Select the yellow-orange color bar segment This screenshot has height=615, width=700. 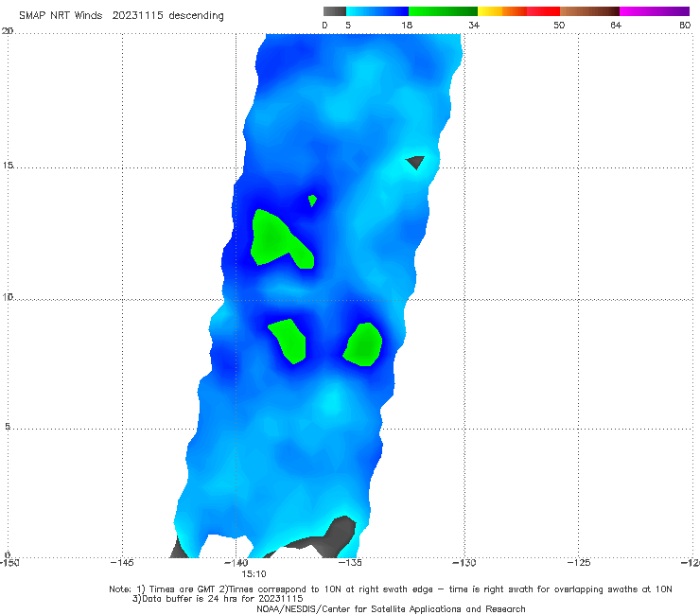[502, 11]
